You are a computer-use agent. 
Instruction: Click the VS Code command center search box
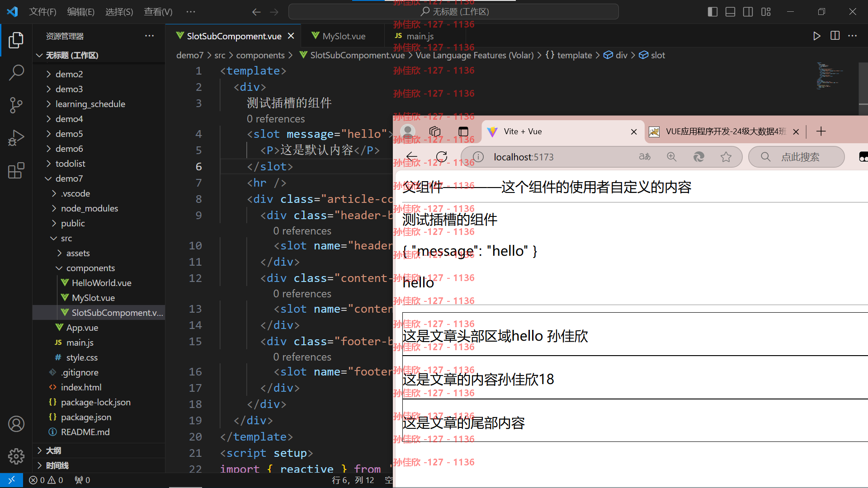(x=453, y=12)
